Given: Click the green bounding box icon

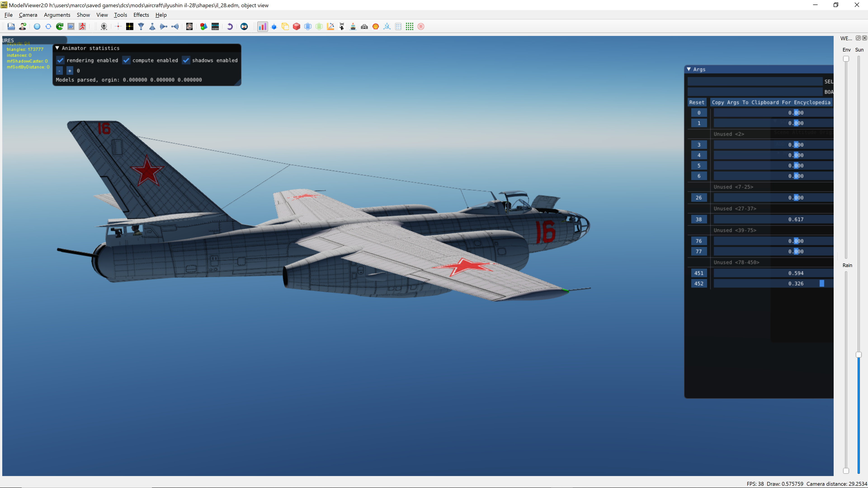Looking at the screenshot, I should point(319,27).
